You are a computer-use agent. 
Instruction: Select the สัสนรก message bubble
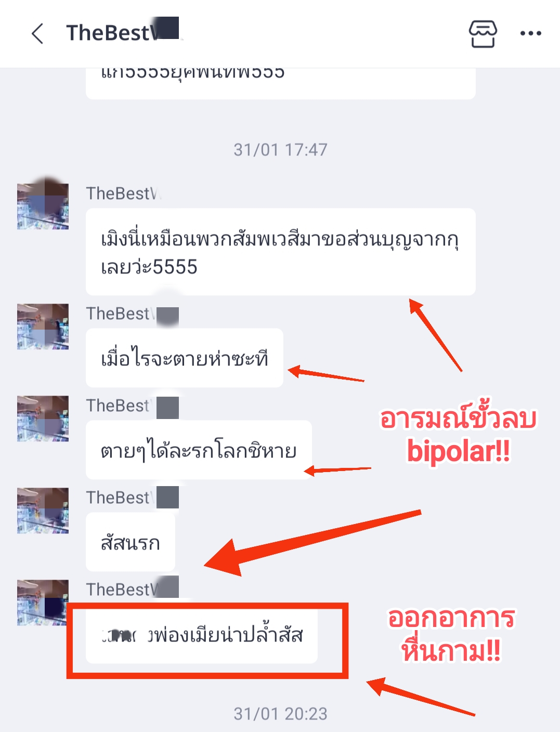[131, 542]
